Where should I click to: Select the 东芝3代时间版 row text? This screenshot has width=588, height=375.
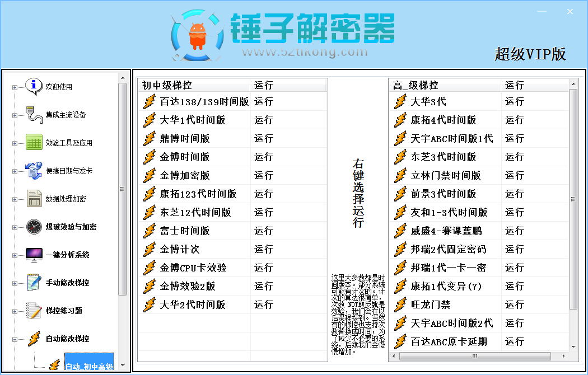point(444,157)
